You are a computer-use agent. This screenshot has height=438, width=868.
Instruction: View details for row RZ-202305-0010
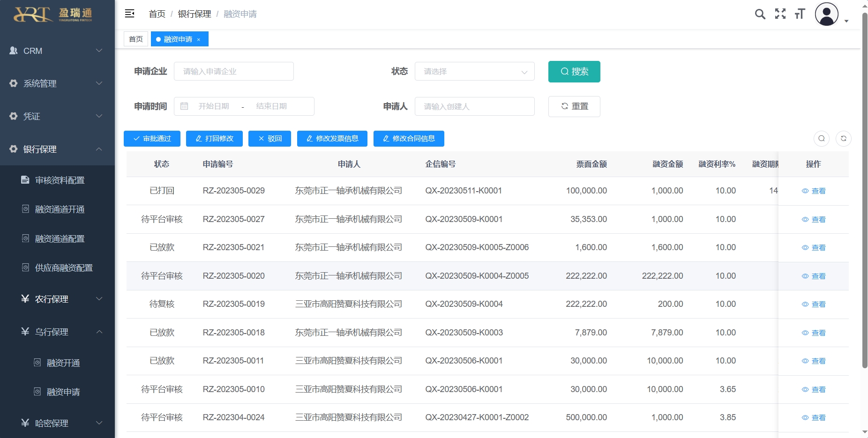(814, 389)
